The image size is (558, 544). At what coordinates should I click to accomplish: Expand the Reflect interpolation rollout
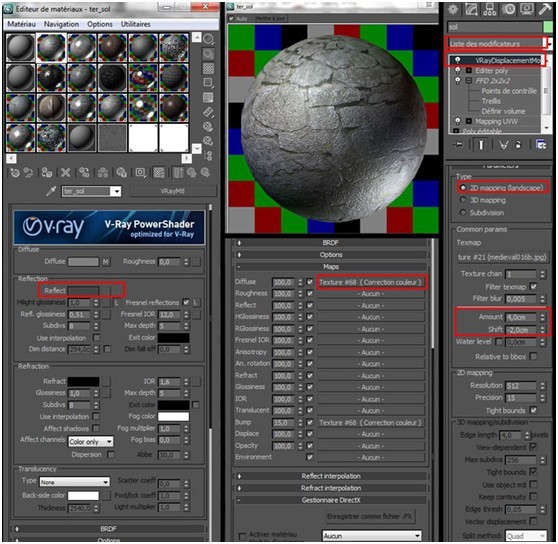coord(331,476)
